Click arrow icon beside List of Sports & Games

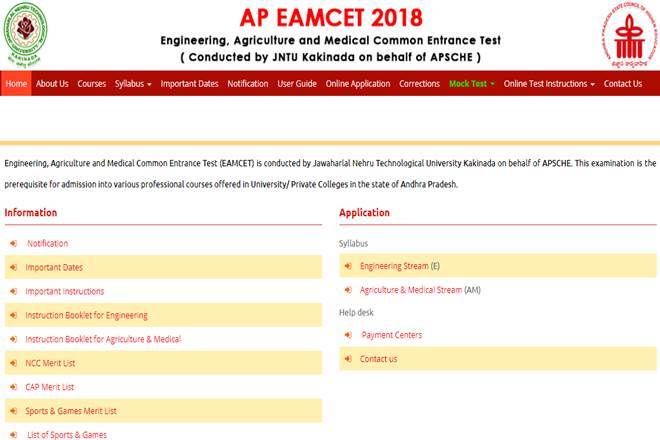[x=13, y=435]
